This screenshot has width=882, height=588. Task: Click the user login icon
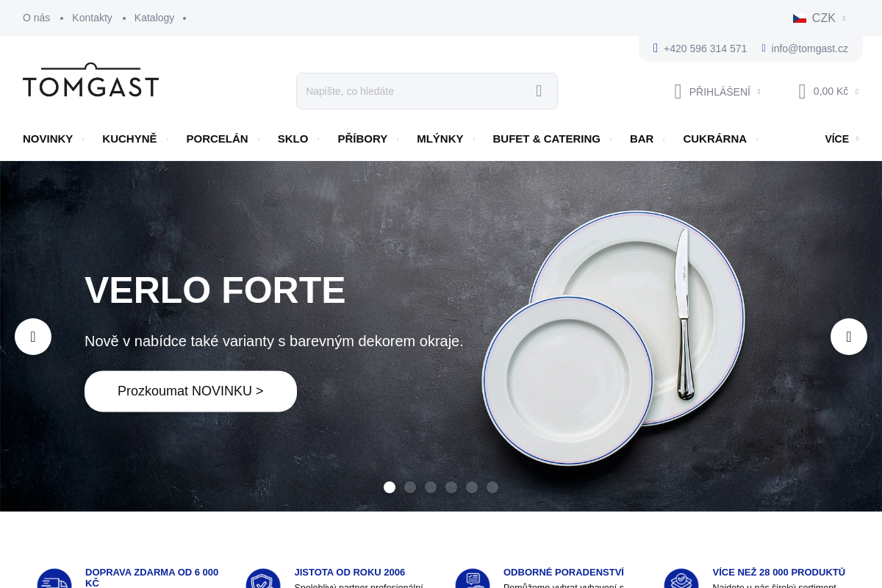(678, 92)
